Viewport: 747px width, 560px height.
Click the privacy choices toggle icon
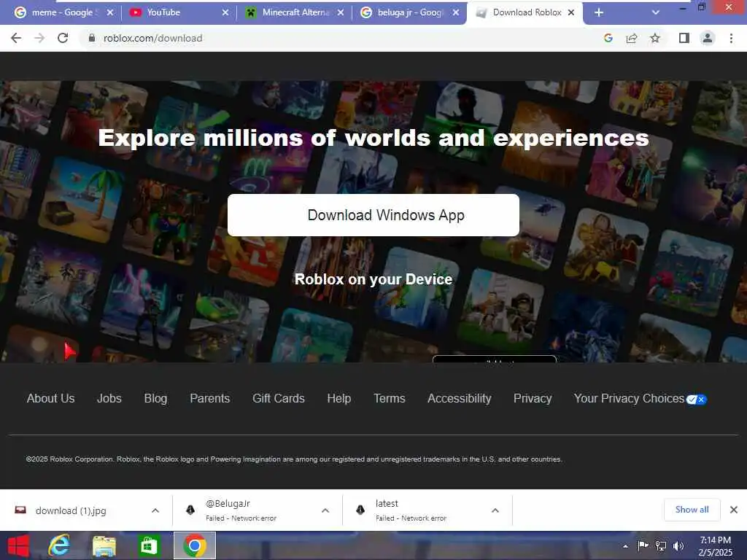click(697, 400)
